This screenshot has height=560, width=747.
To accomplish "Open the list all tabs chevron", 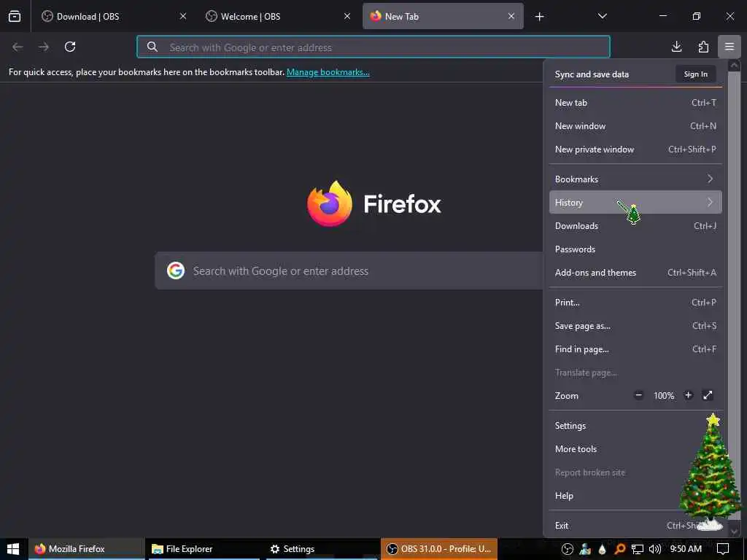I will tap(602, 16).
